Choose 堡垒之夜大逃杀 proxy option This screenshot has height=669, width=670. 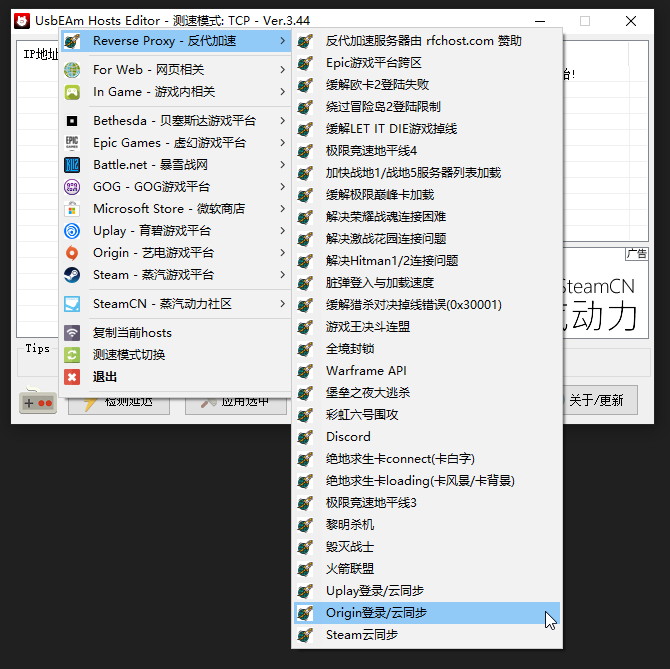(427, 393)
